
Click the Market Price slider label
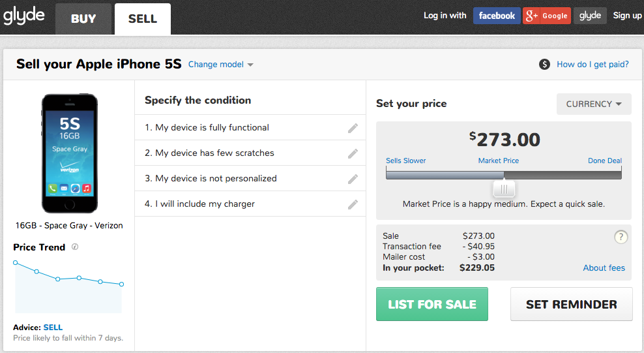point(498,161)
